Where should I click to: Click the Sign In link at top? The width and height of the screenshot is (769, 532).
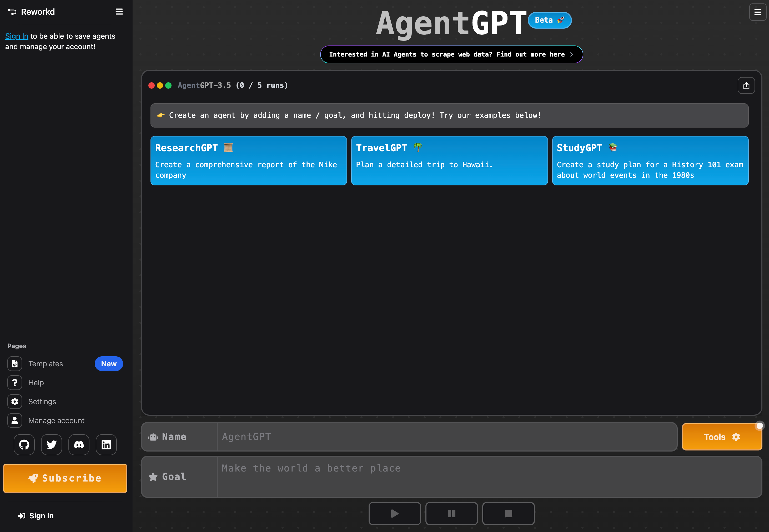(17, 36)
